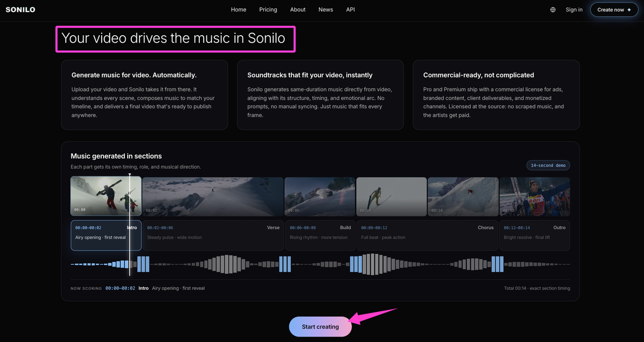This screenshot has height=342, width=644.
Task: Click 'Total 00:14 · exact section timing' text
Action: (x=537, y=288)
